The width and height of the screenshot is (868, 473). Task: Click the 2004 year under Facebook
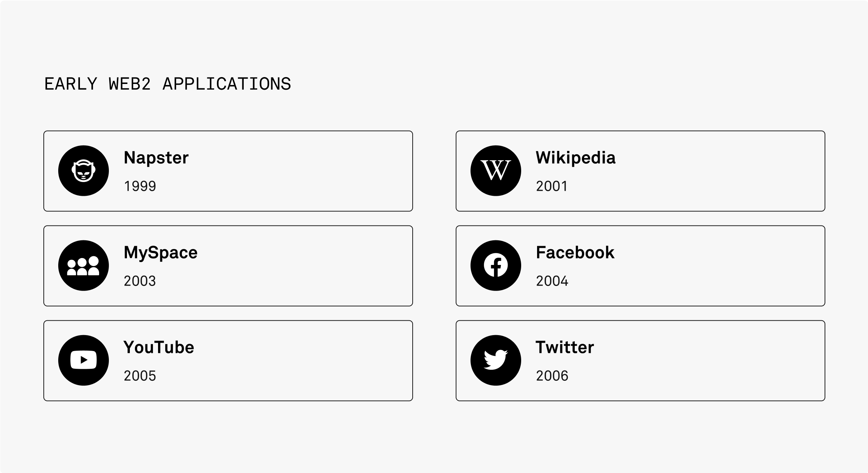pyautogui.click(x=552, y=281)
